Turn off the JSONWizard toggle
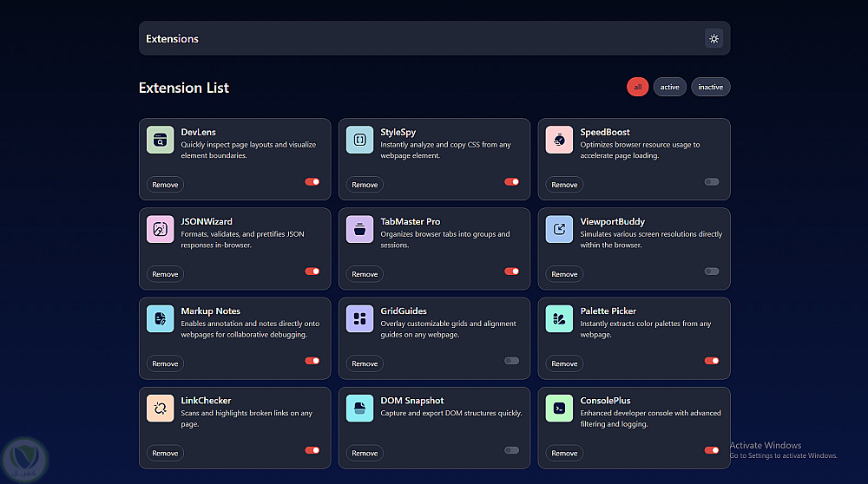The width and height of the screenshot is (868, 484). 312,271
